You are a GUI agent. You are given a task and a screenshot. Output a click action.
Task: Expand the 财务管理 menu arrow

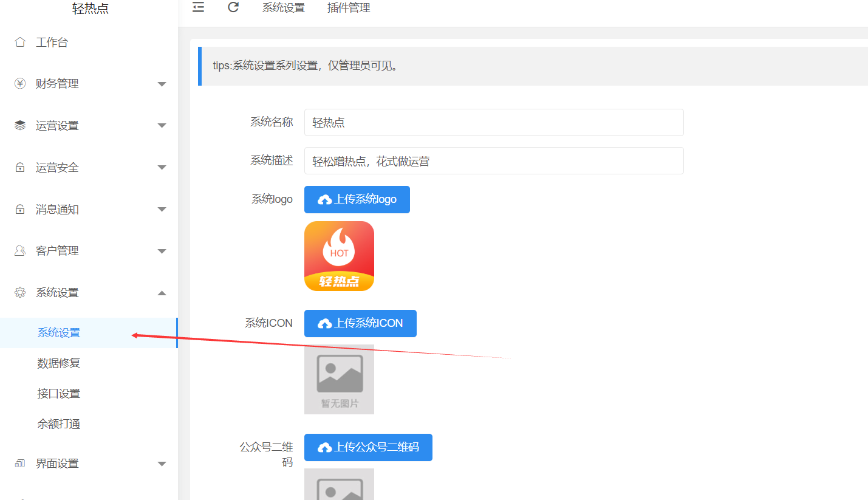162,84
